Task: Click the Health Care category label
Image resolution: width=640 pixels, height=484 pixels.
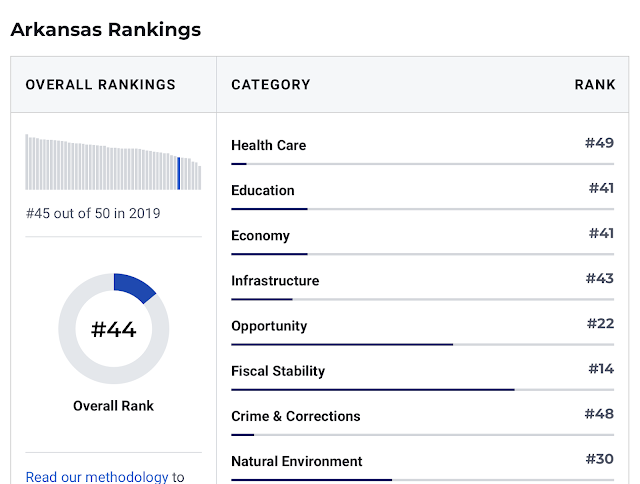Action: (x=268, y=145)
